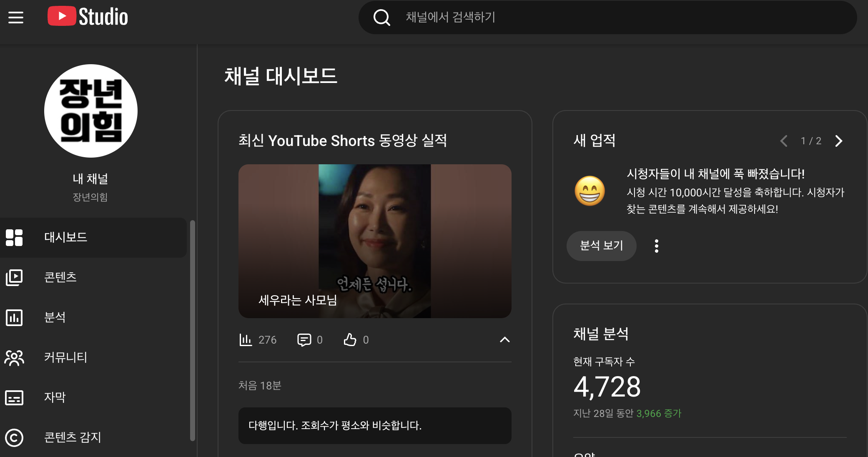
Task: Click the thumbs-up likes icon
Action: coord(350,340)
